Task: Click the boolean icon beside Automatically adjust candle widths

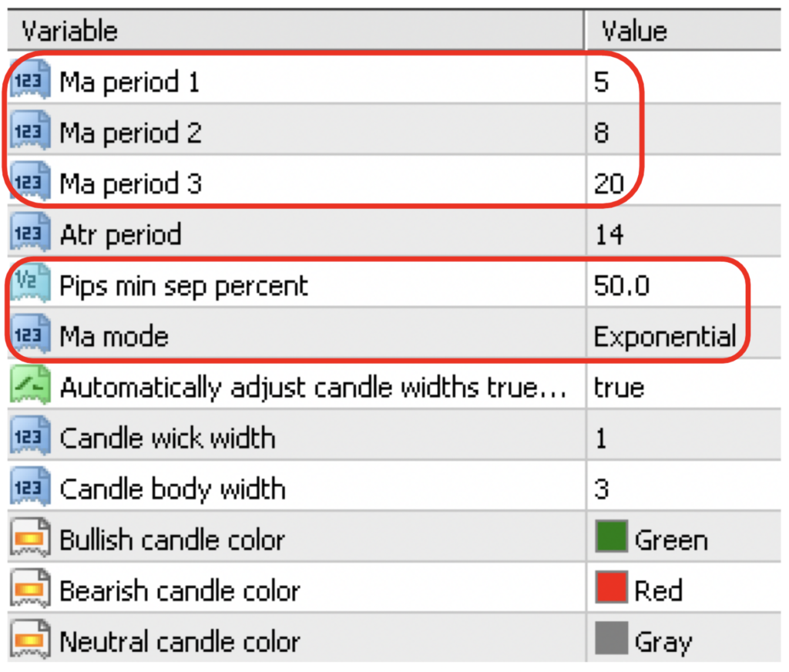Action: tap(30, 387)
